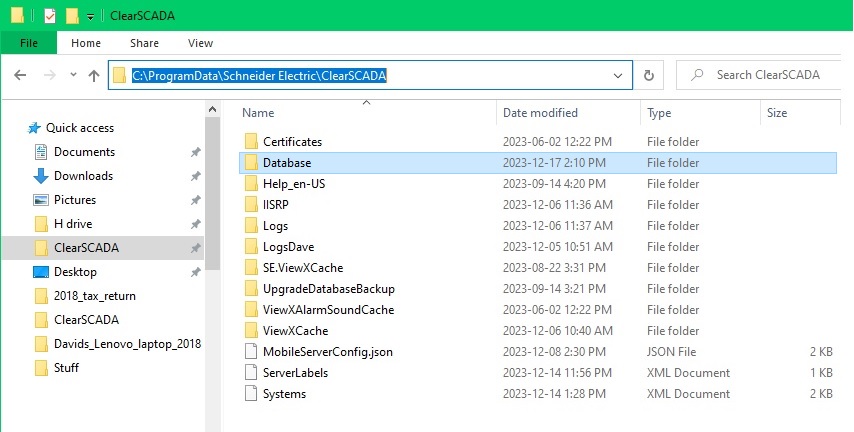Open the Recent locations dropdown
Image resolution: width=854 pixels, height=432 pixels.
[x=74, y=75]
